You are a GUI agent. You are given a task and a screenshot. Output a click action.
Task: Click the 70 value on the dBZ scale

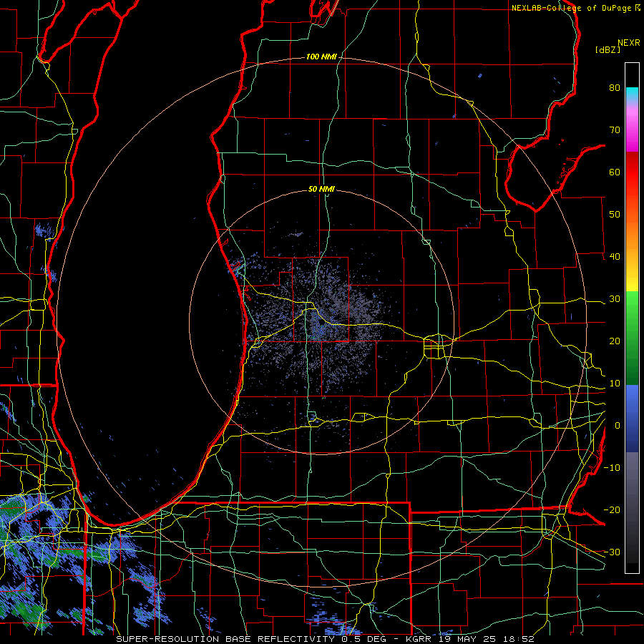click(615, 130)
